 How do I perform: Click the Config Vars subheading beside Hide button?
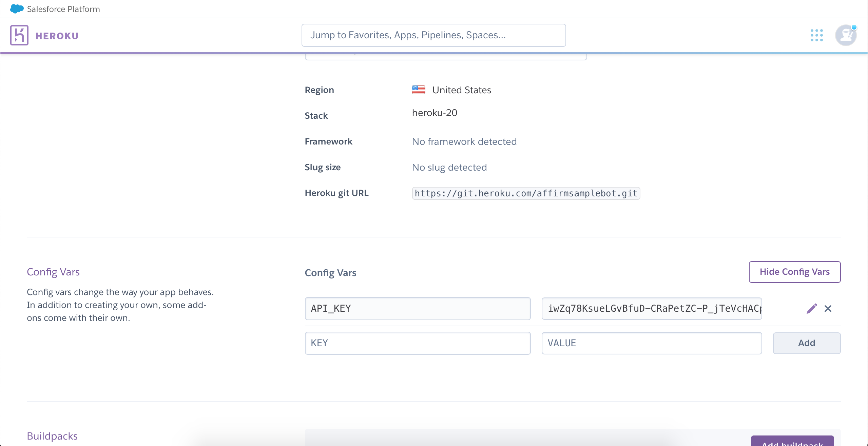click(x=330, y=273)
